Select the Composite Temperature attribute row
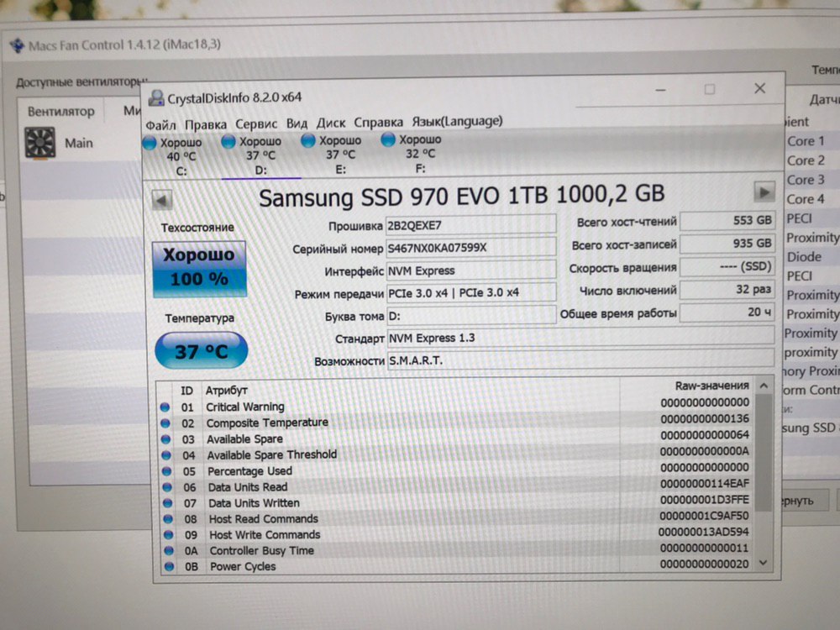840x630 pixels. pyautogui.click(x=455, y=421)
